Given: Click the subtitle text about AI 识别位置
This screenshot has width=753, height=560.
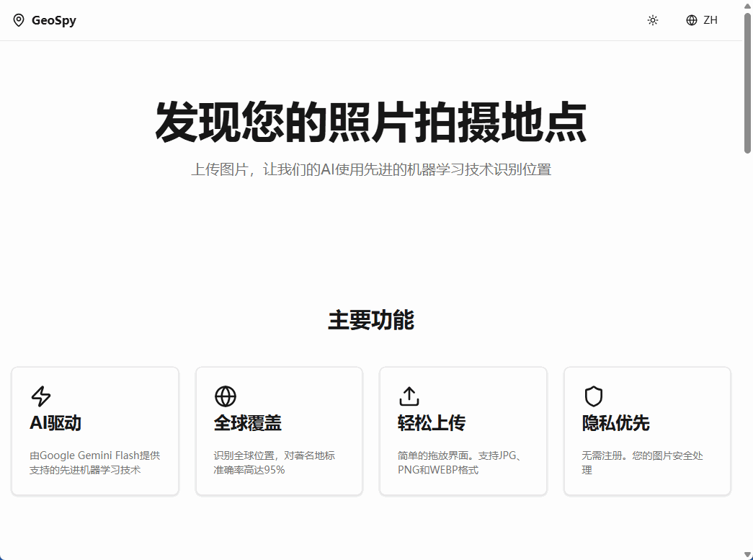Looking at the screenshot, I should 371,170.
